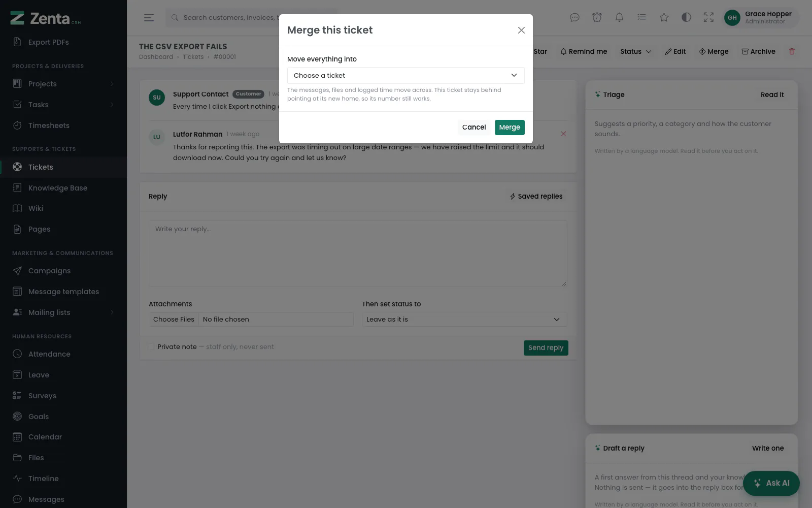
Task: Click Write one in Draft a reply
Action: 768,449
